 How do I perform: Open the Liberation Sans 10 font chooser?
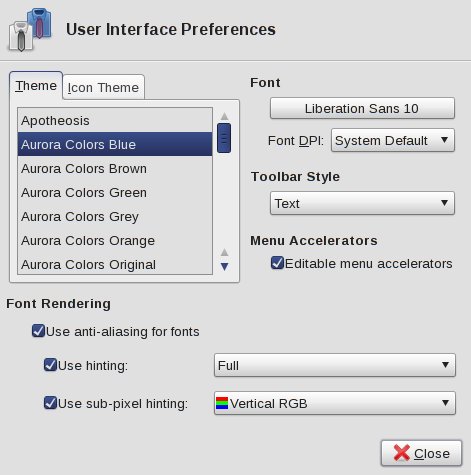point(362,108)
